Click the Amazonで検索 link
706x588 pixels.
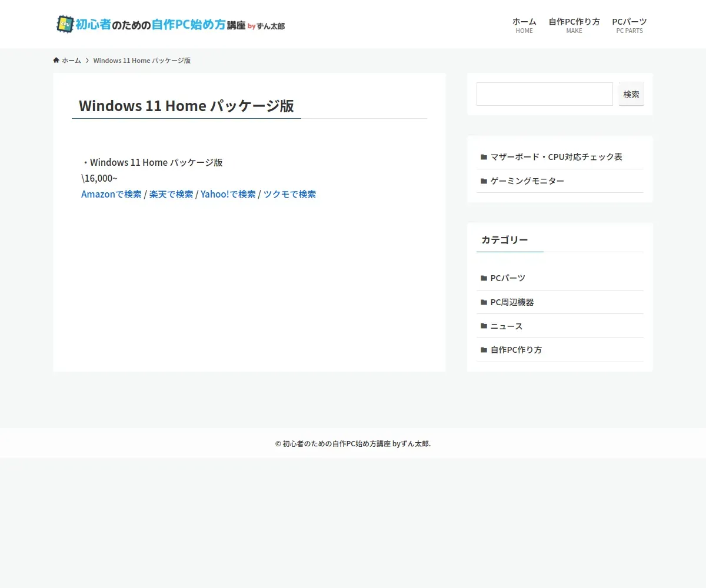(111, 194)
